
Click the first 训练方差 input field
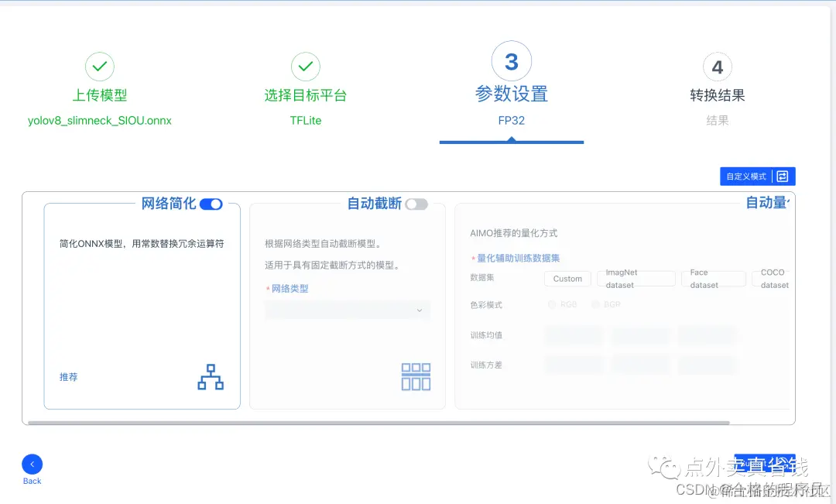tap(574, 365)
